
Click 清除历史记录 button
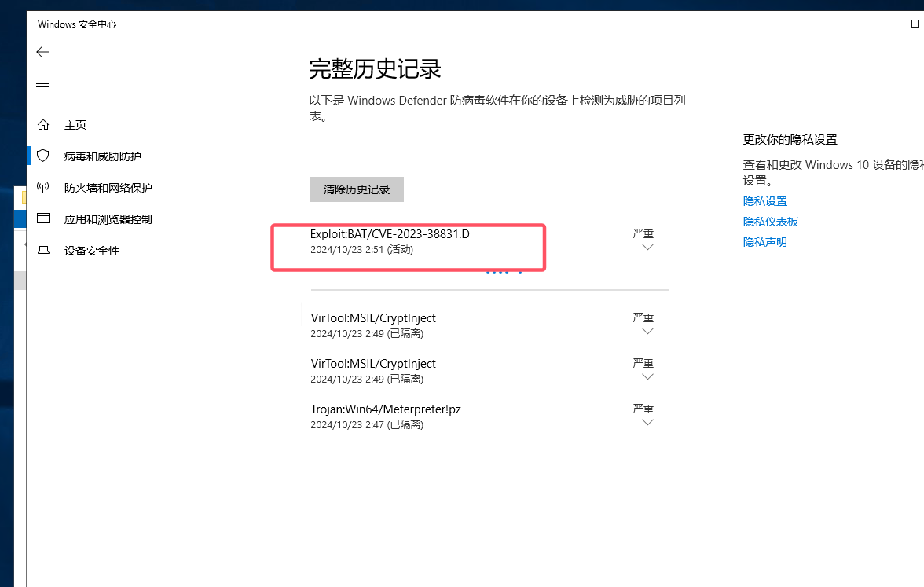point(357,189)
